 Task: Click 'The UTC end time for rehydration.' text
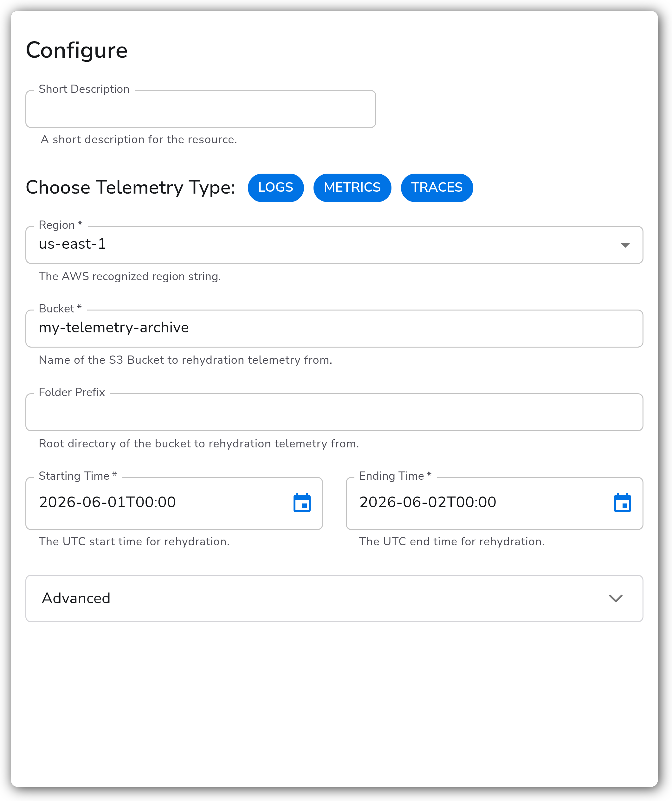coord(452,541)
